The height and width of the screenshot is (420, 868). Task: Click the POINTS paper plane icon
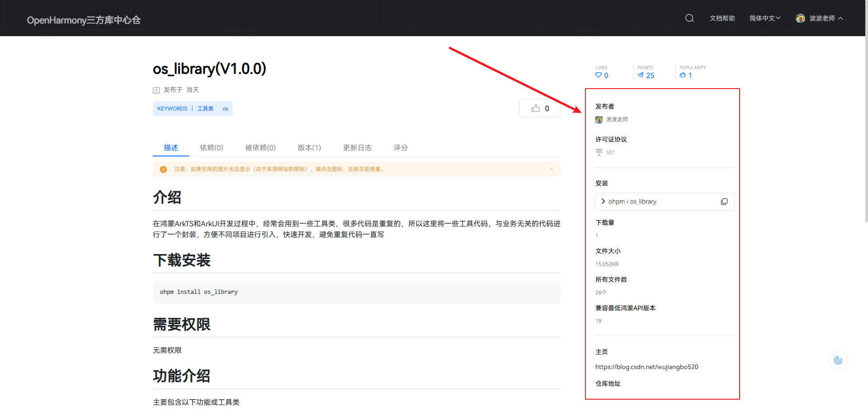641,75
